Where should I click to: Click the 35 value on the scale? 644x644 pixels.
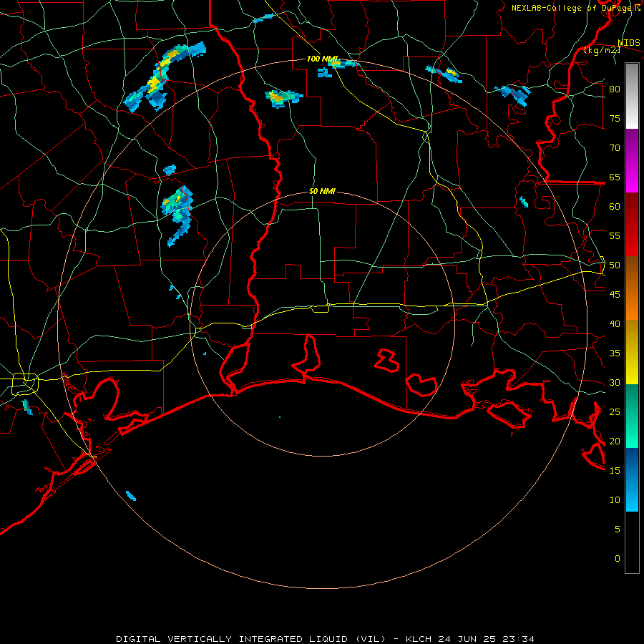(x=615, y=353)
